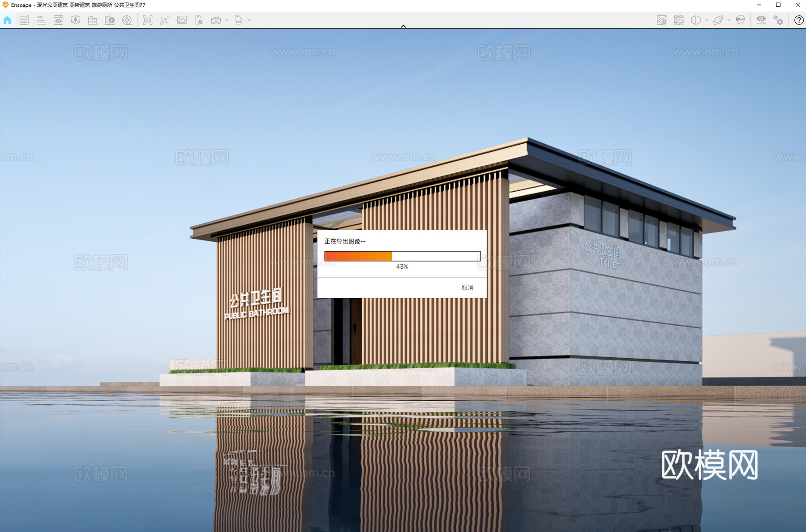The height and width of the screenshot is (532, 806).
Task: Click the EXE standalone export icon
Action: pos(238,20)
